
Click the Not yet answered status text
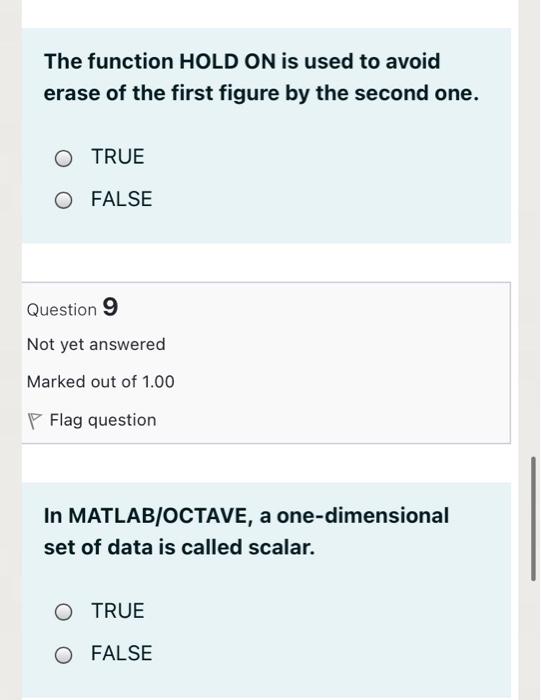point(96,344)
